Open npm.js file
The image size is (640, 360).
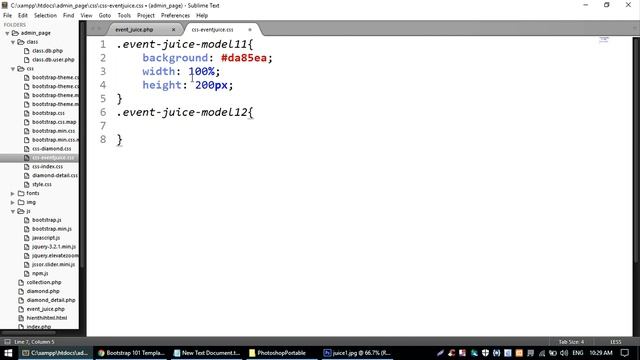(40, 273)
